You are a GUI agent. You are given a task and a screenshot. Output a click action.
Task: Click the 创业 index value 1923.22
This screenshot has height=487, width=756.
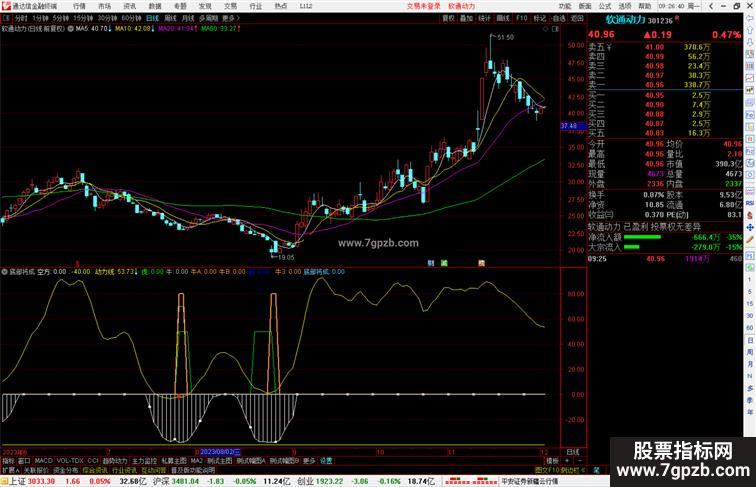coord(330,481)
